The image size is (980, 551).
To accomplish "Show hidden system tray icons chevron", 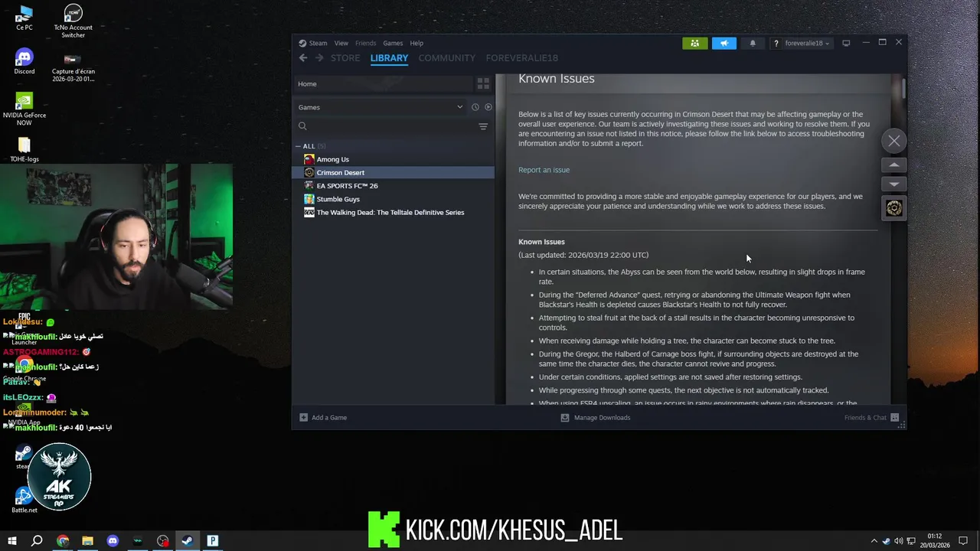I will coord(874,541).
